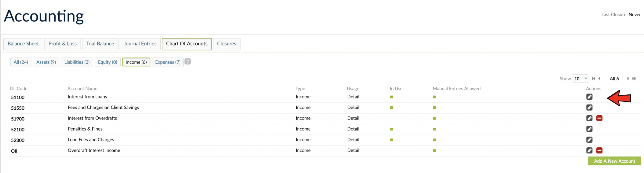
Task: Open the Journal Entries tab
Action: click(x=140, y=44)
